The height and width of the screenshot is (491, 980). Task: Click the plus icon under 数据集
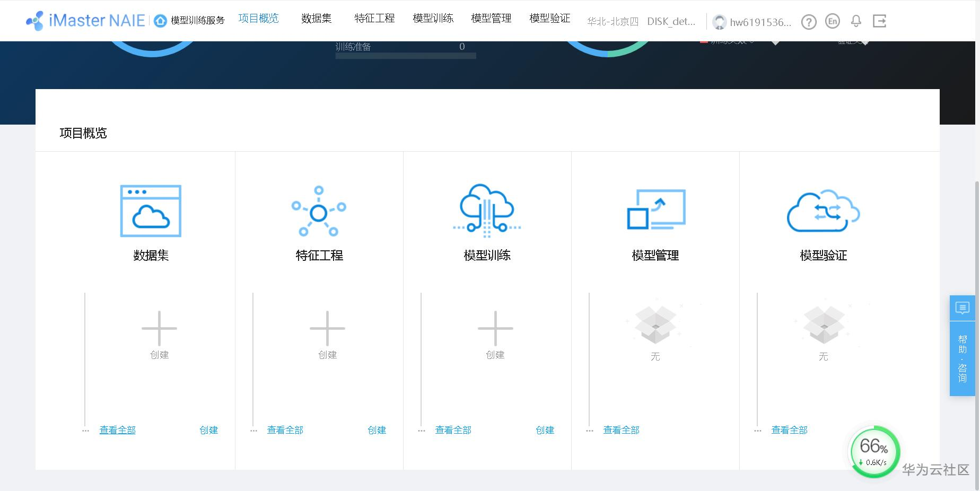point(159,328)
